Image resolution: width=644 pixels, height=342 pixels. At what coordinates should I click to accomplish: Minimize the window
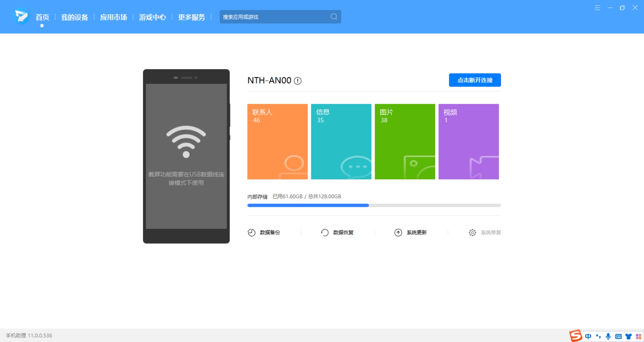coord(610,8)
